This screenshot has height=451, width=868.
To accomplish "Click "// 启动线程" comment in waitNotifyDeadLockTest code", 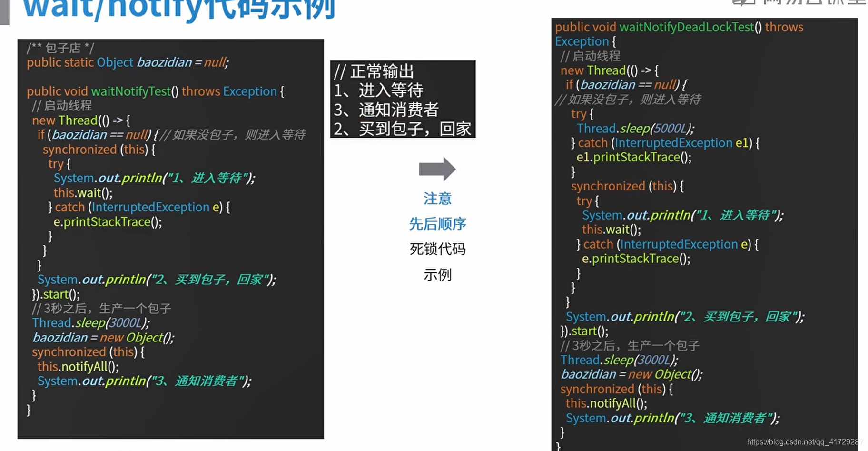I will pyautogui.click(x=590, y=56).
